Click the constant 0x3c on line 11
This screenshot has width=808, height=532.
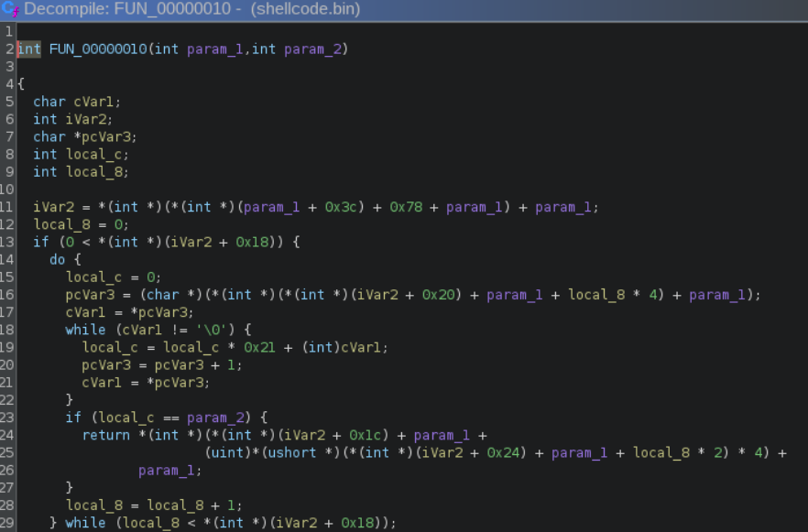[x=341, y=207]
